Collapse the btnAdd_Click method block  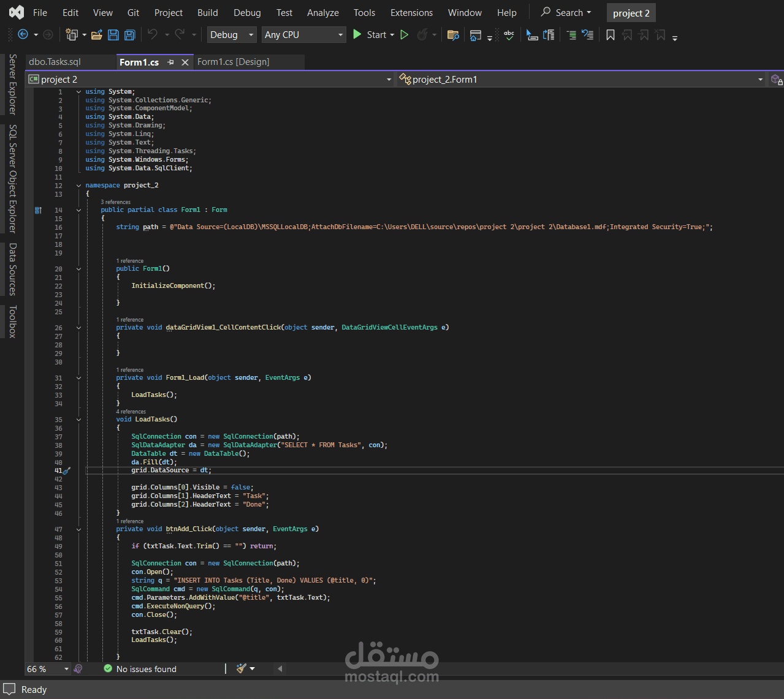78,529
